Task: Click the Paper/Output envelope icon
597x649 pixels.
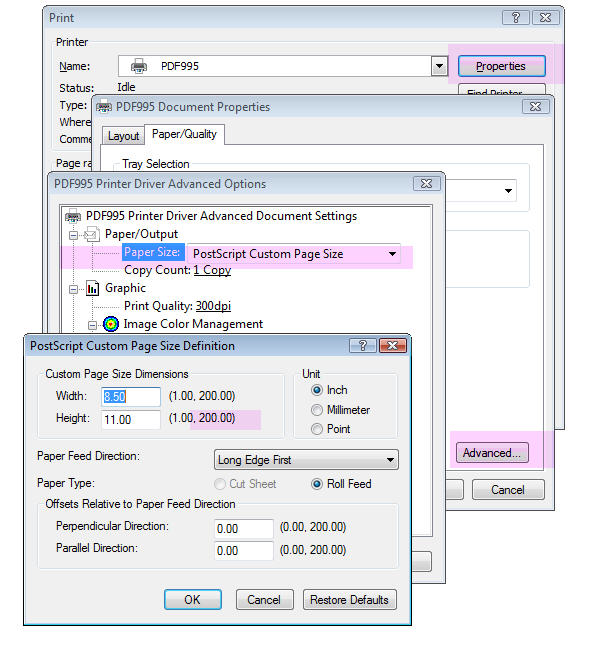Action: click(x=92, y=234)
